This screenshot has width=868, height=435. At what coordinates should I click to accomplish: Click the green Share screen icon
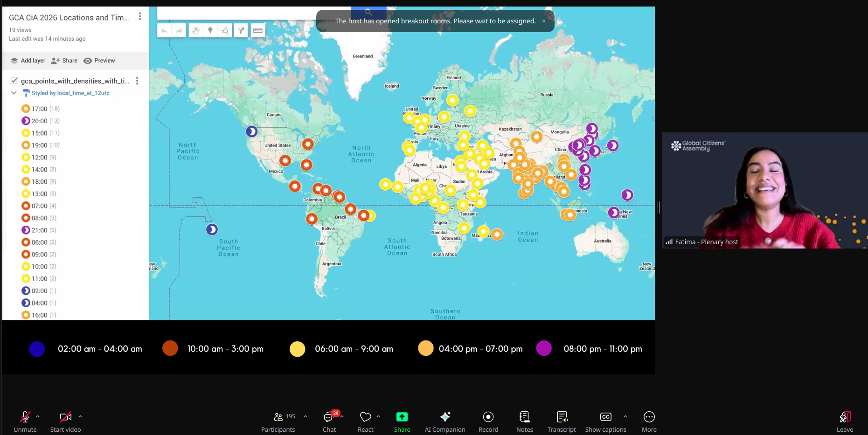(402, 417)
